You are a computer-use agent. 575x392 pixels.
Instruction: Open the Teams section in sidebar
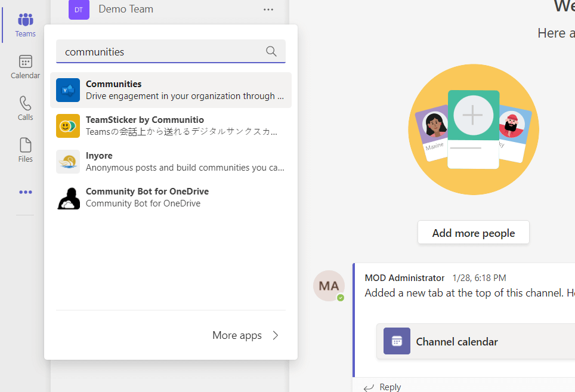25,25
